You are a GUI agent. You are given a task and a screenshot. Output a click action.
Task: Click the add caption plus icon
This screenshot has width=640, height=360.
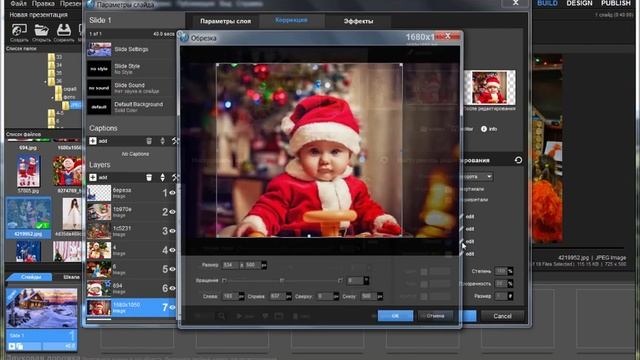pos(93,141)
